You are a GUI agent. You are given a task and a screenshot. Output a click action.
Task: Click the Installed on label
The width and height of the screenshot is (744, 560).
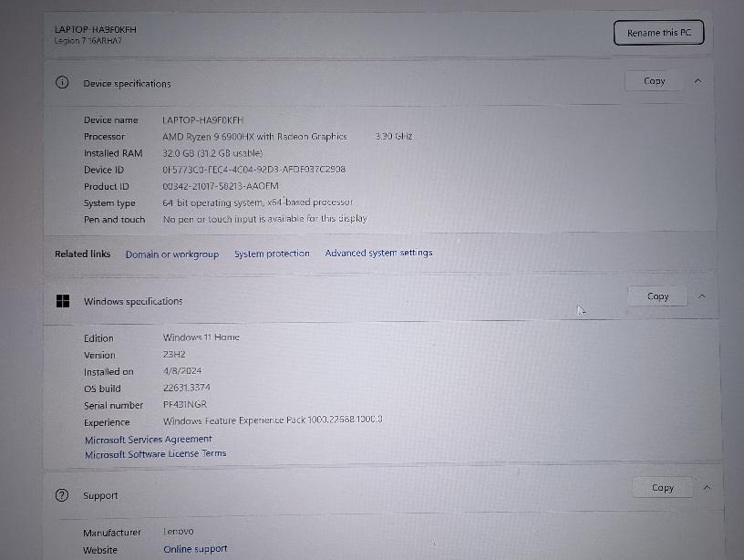tap(108, 371)
